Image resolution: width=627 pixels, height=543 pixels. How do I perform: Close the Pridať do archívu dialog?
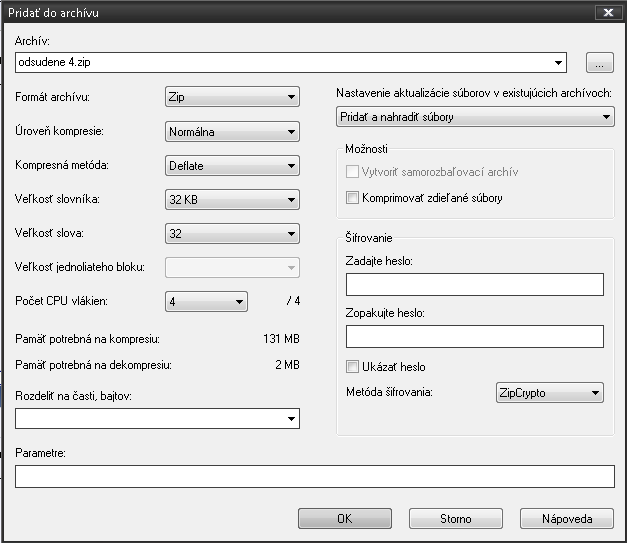click(x=605, y=12)
